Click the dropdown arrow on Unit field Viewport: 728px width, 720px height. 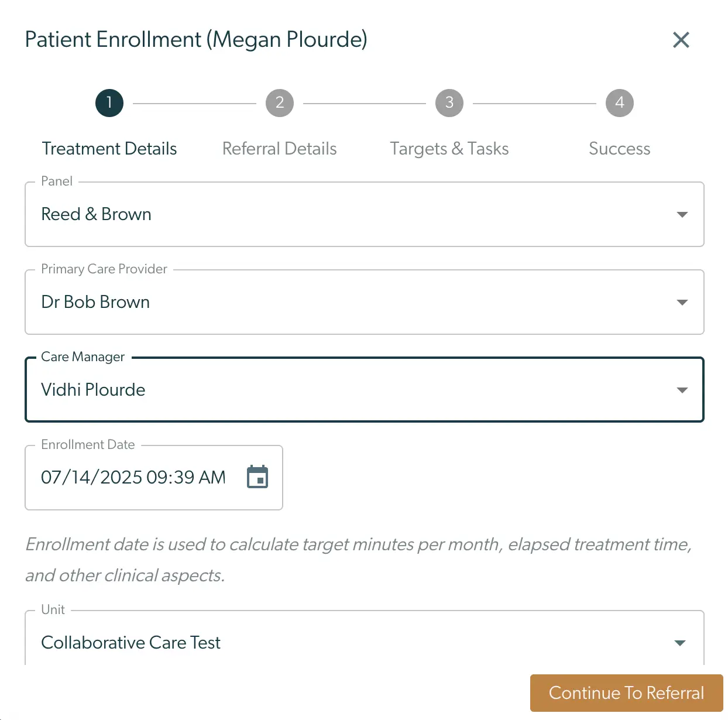[x=679, y=642]
